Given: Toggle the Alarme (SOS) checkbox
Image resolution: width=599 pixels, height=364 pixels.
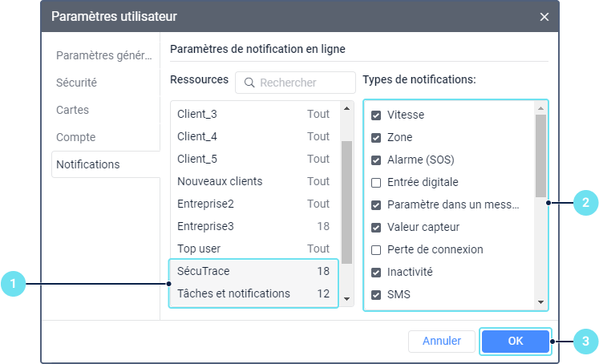Looking at the screenshot, I should point(376,160).
